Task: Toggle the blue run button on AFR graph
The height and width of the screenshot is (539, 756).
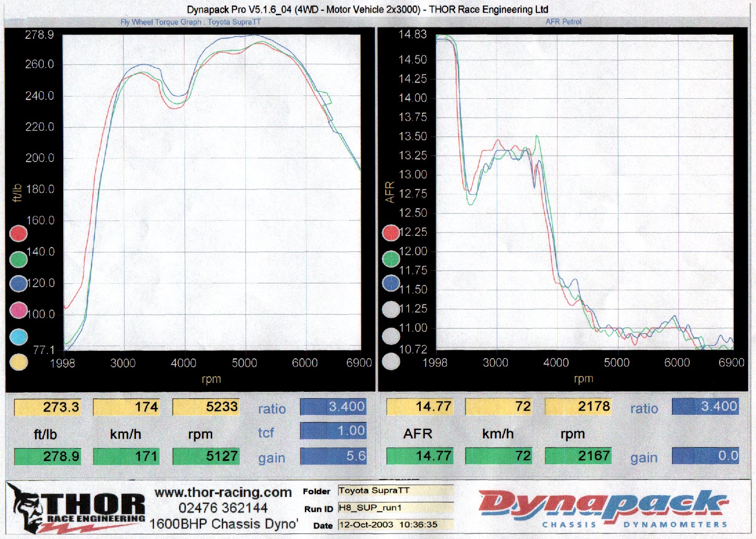Action: tap(391, 283)
